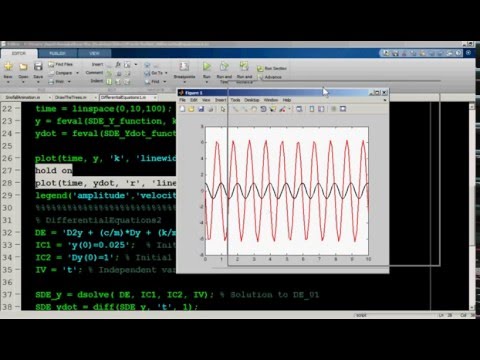Expand the dropdown arrow under Run
The image size is (480, 360).
tap(207, 82)
